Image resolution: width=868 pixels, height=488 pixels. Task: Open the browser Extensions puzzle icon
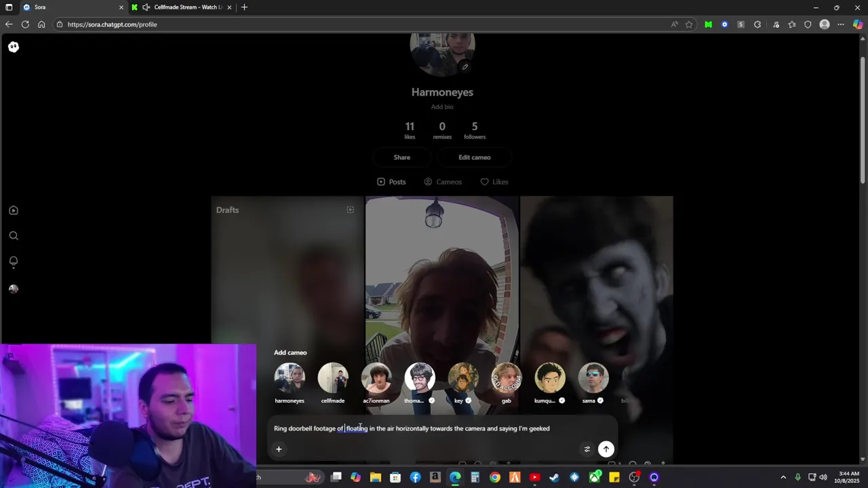tap(757, 24)
